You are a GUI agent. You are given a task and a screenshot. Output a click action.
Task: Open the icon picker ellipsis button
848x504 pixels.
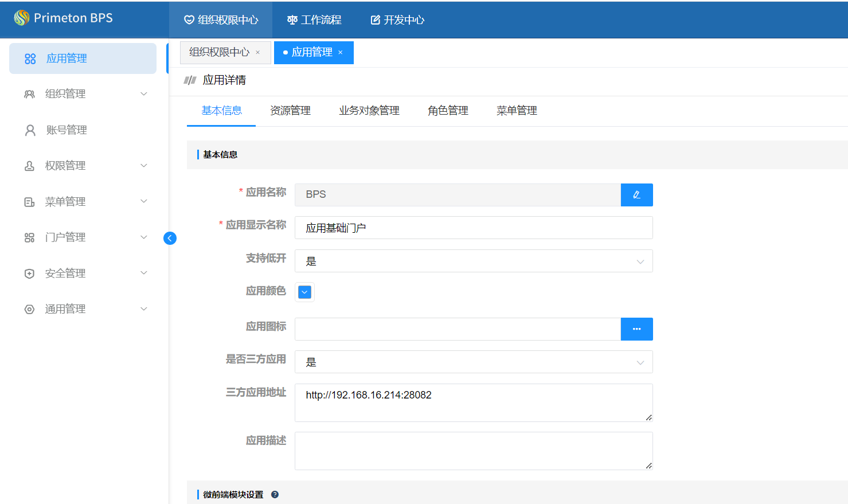[636, 329]
